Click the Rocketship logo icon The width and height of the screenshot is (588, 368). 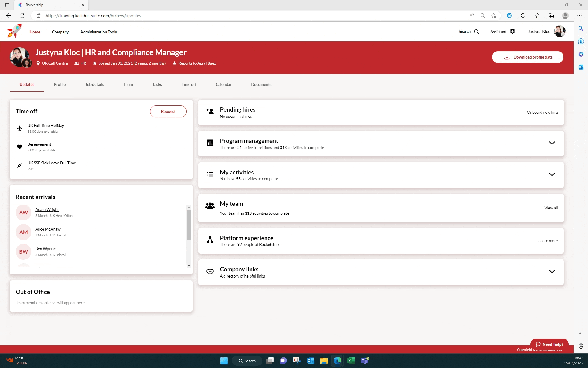[x=14, y=31]
